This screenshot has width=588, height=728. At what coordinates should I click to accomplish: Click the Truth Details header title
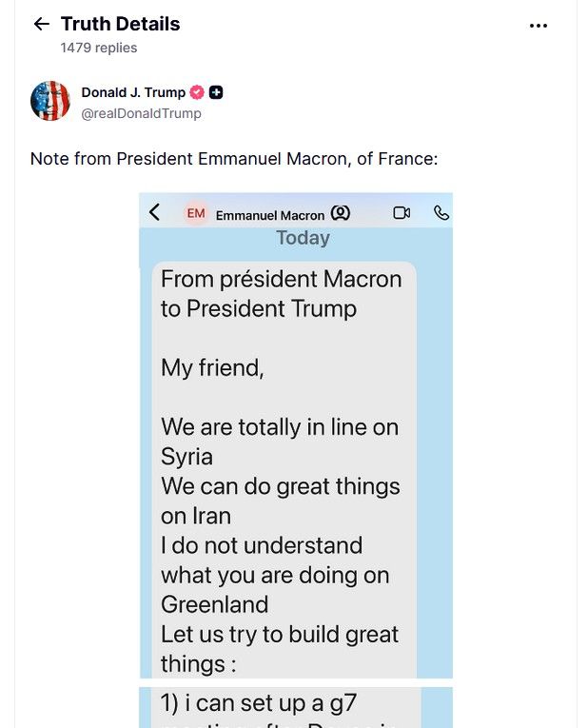120,24
